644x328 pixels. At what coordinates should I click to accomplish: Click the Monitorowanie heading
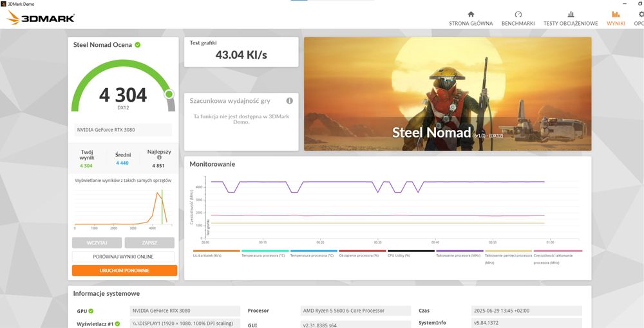coord(213,164)
